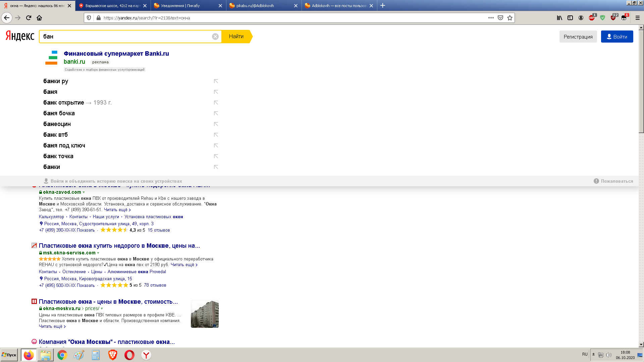This screenshot has width=644, height=362.
Task: Fill query with 'баня' arrow
Action: point(216,92)
